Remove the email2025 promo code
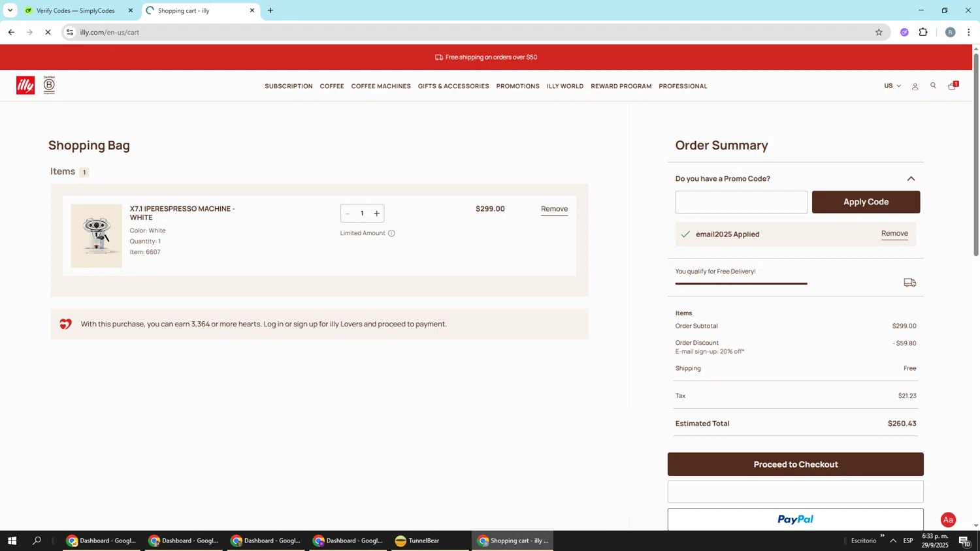Viewport: 980px width, 551px height. coord(894,234)
